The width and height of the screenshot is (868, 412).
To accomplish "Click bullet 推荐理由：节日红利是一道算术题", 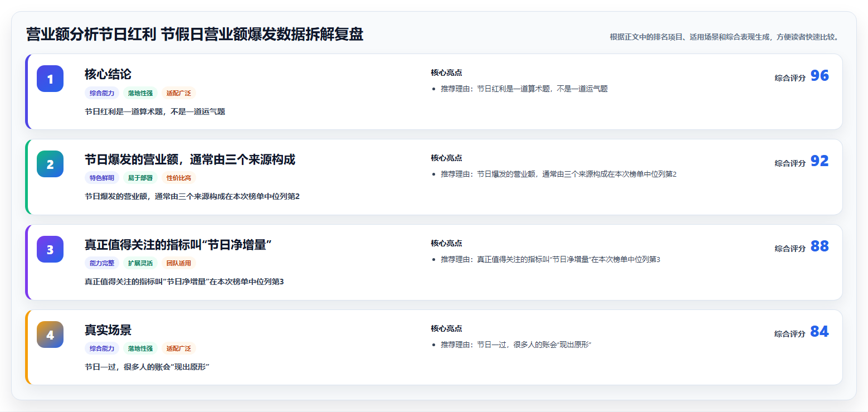I will 524,89.
